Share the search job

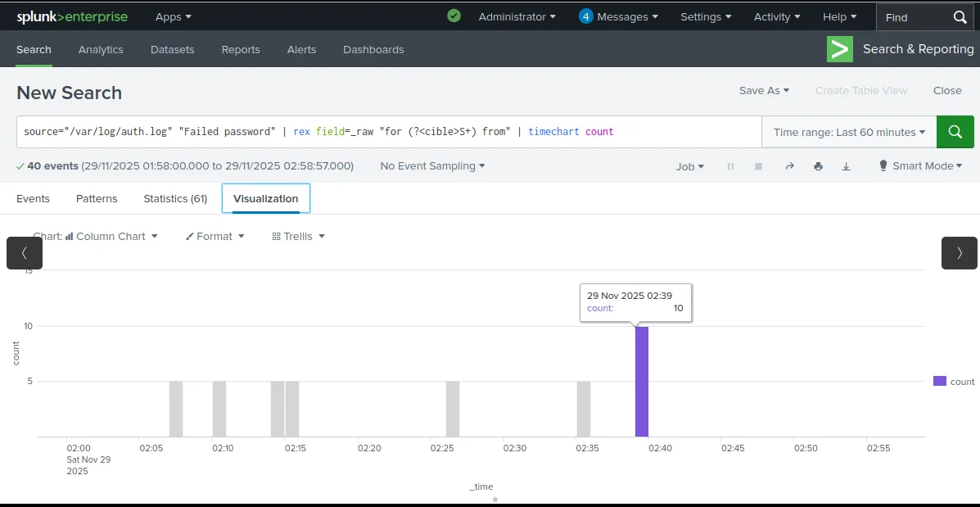pos(789,166)
